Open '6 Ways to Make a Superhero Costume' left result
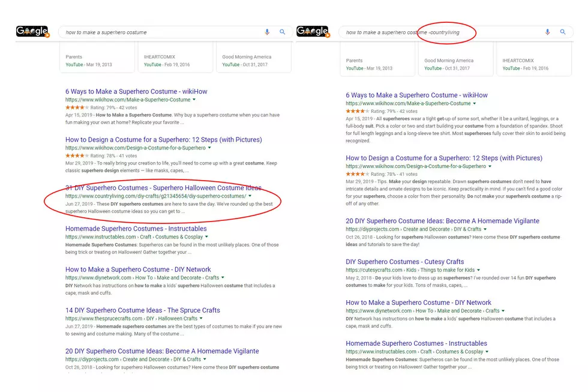 pos(136,91)
